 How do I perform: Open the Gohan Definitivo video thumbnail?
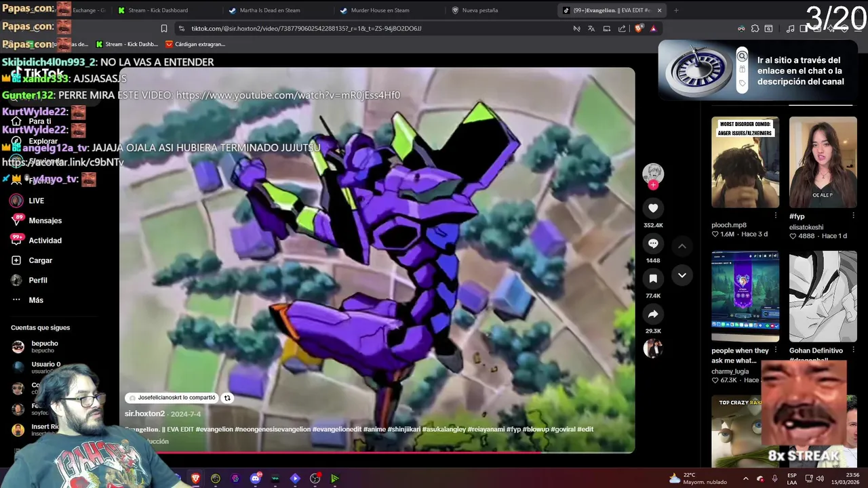coord(823,296)
